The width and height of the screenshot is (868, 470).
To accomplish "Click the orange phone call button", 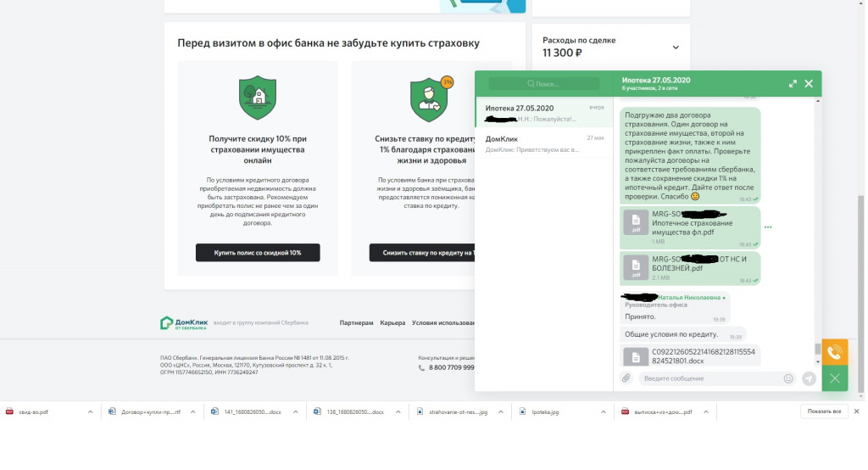I will 835,352.
